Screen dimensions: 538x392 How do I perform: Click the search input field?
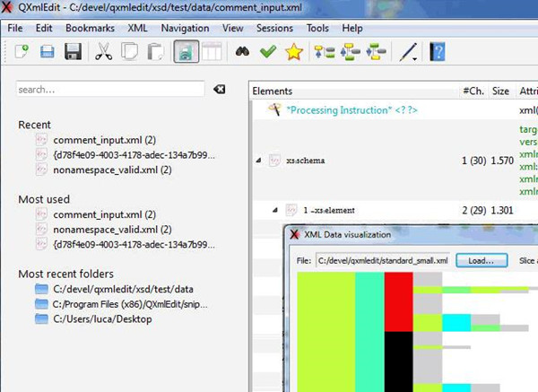pyautogui.click(x=109, y=90)
